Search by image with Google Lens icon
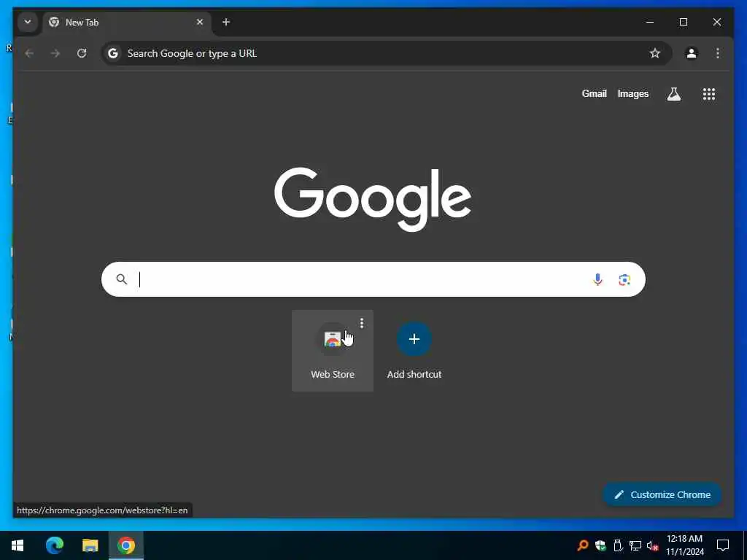Screen dimensions: 747x560 [x=624, y=279]
